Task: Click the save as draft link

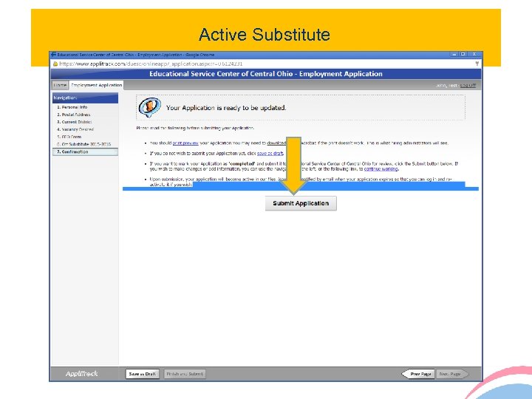Action: [x=270, y=154]
